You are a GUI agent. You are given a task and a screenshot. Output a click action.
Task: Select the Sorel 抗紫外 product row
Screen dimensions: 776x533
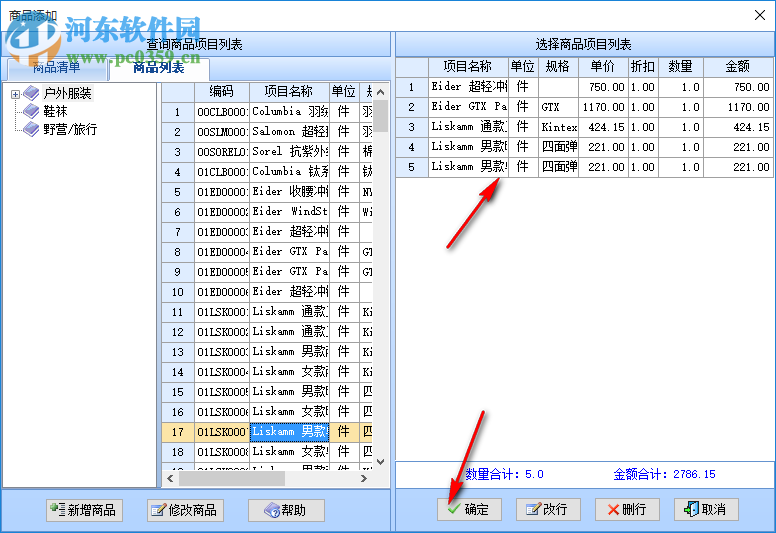coord(267,152)
